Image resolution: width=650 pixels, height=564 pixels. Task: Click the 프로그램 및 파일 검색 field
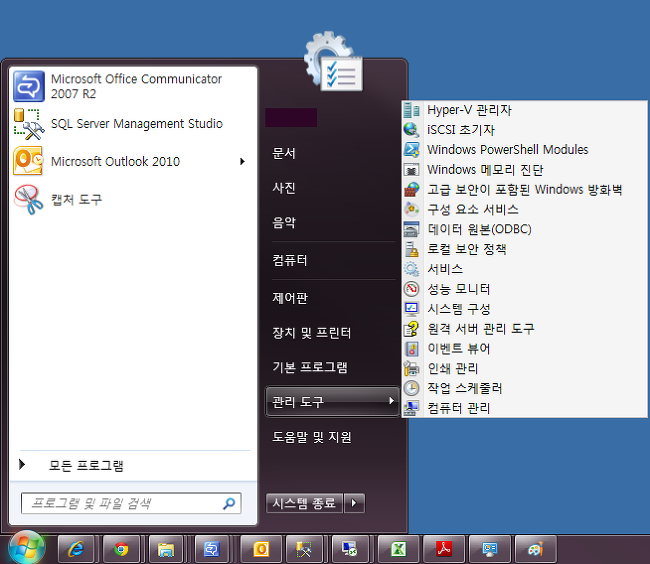[x=131, y=503]
